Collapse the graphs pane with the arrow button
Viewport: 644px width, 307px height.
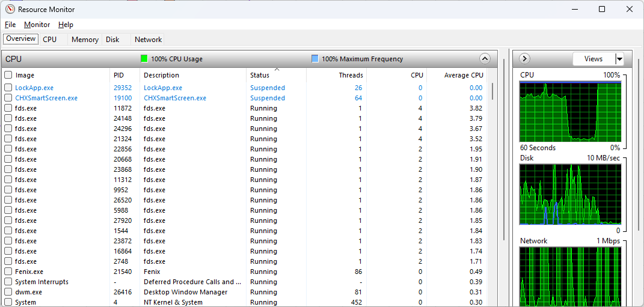click(x=524, y=59)
